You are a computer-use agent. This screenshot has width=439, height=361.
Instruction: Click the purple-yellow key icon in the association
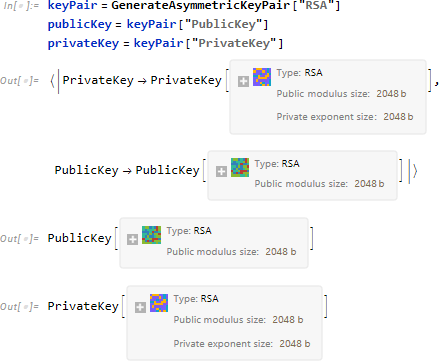(x=262, y=77)
